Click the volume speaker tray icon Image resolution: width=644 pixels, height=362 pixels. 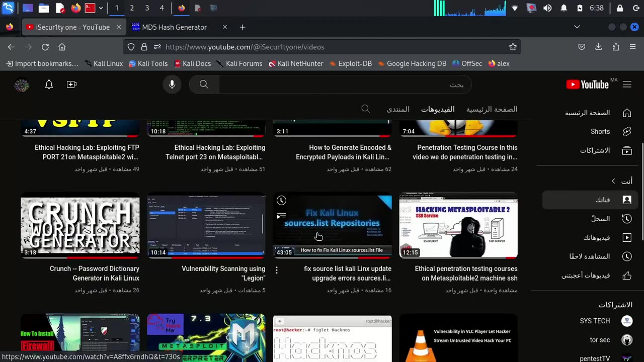click(x=547, y=8)
